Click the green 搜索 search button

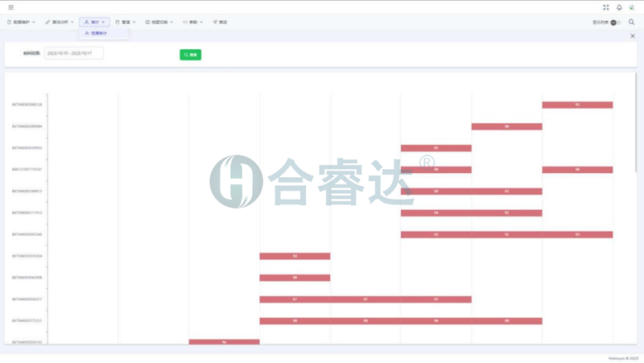click(x=191, y=55)
